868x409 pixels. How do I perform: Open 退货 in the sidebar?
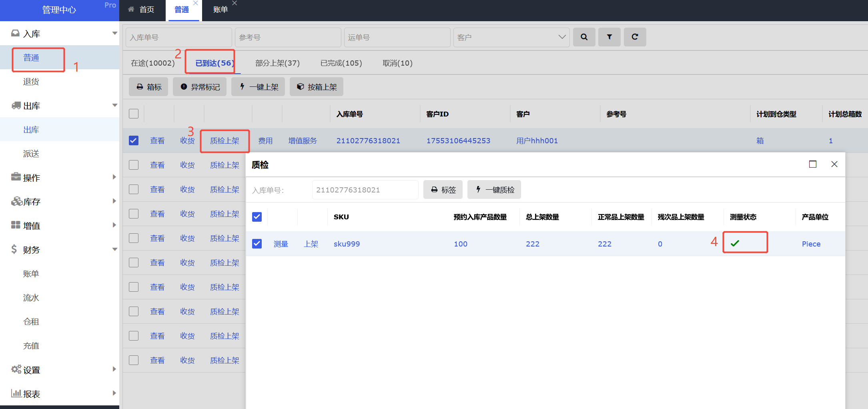pos(31,82)
